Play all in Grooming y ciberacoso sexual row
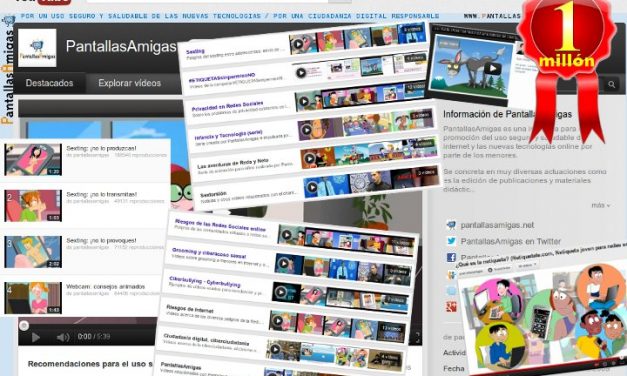Viewport: 627px width, 376px height. pyautogui.click(x=283, y=263)
